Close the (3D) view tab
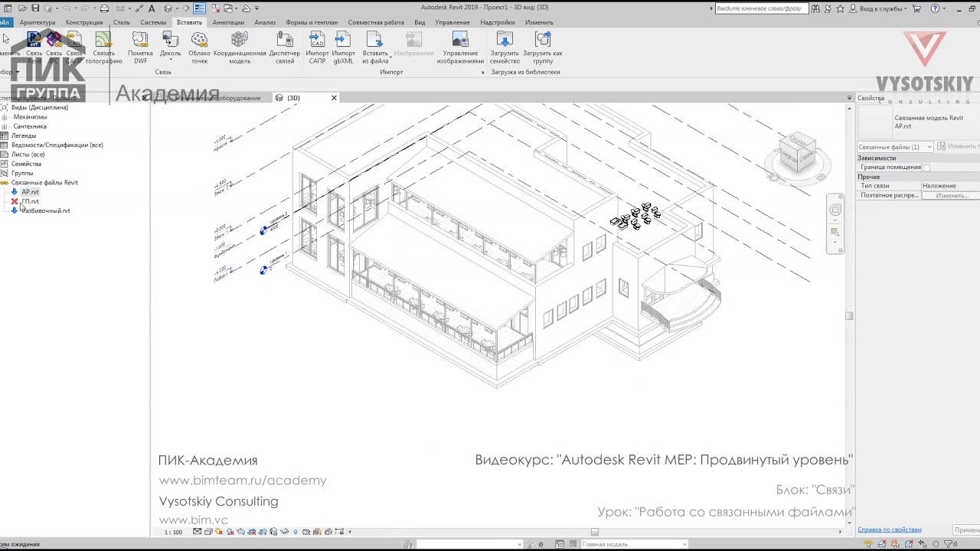This screenshot has width=980, height=551. point(334,98)
